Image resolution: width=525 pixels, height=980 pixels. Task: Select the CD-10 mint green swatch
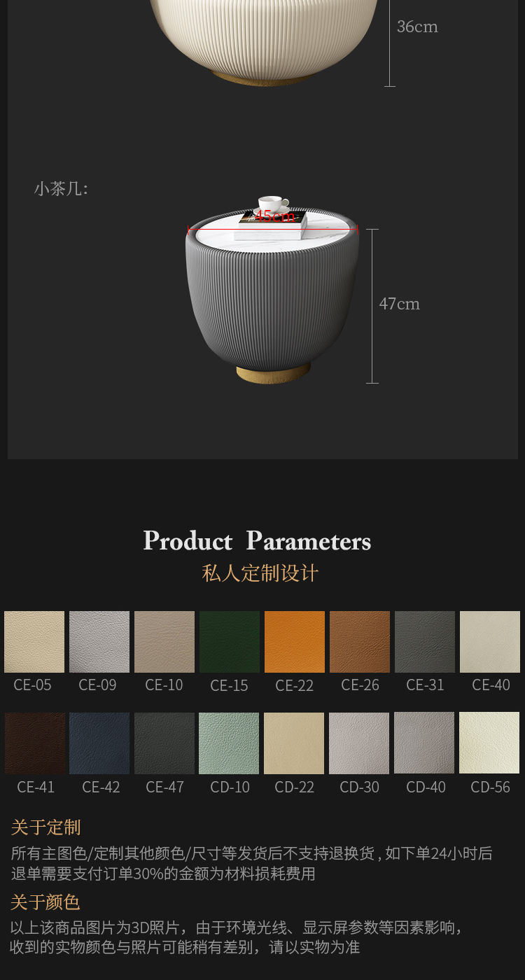point(229,743)
